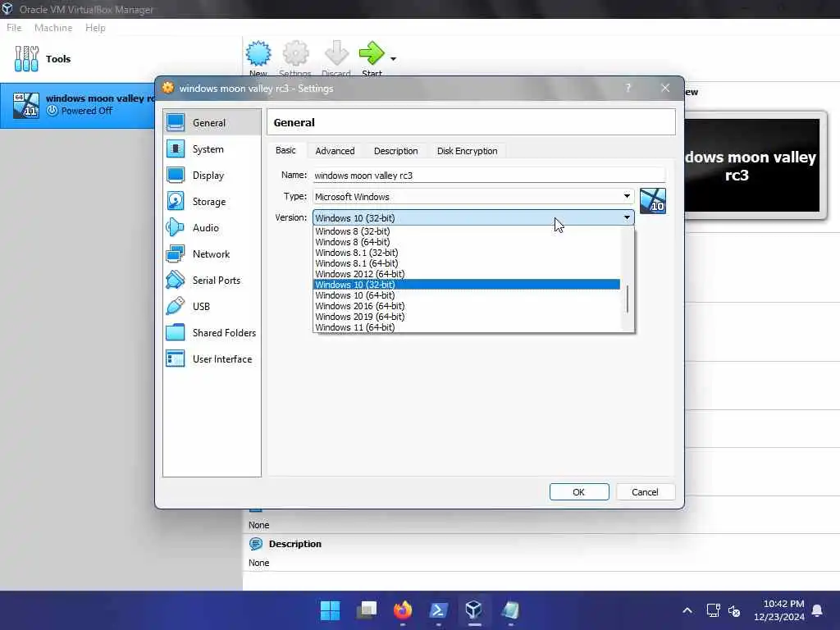Open the Network settings category

coord(212,254)
